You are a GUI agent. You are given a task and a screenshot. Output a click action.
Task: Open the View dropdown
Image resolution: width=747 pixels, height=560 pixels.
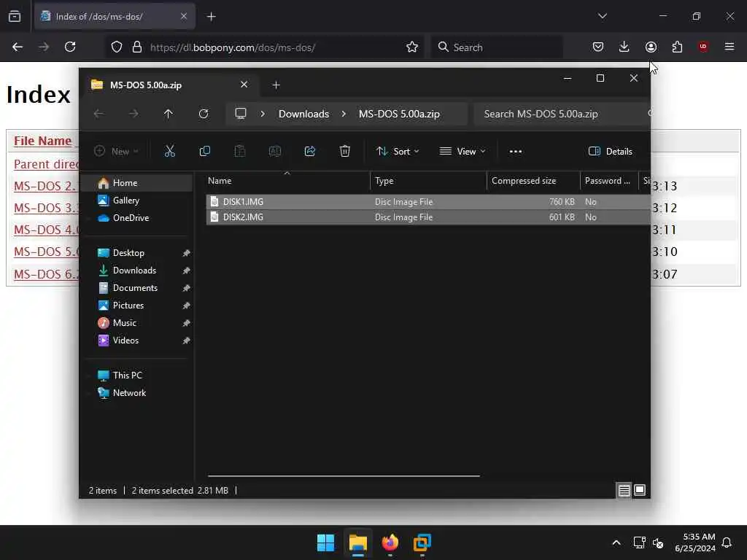pos(462,152)
